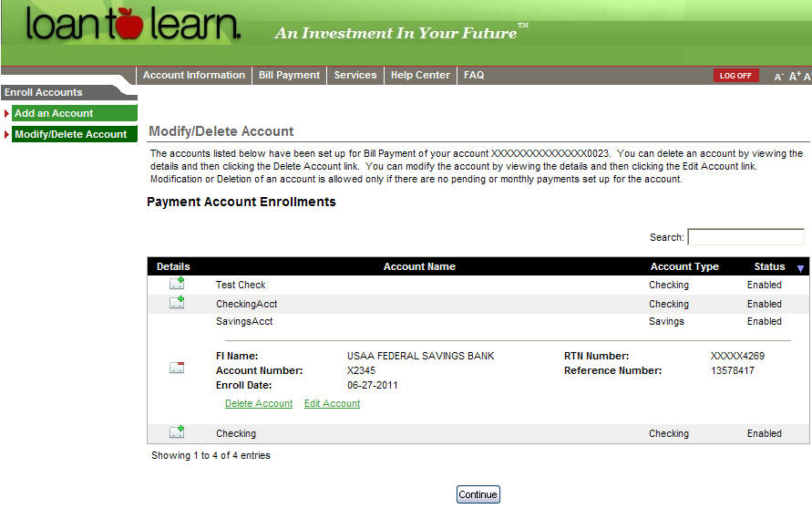Collapse SavingsAcct details icon
The height and width of the screenshot is (509, 812).
pos(177,368)
